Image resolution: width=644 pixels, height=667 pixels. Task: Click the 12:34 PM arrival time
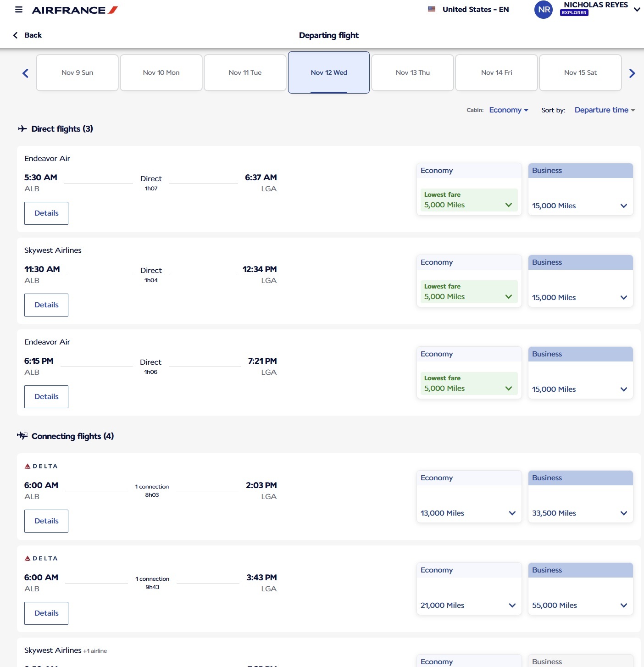click(x=260, y=269)
